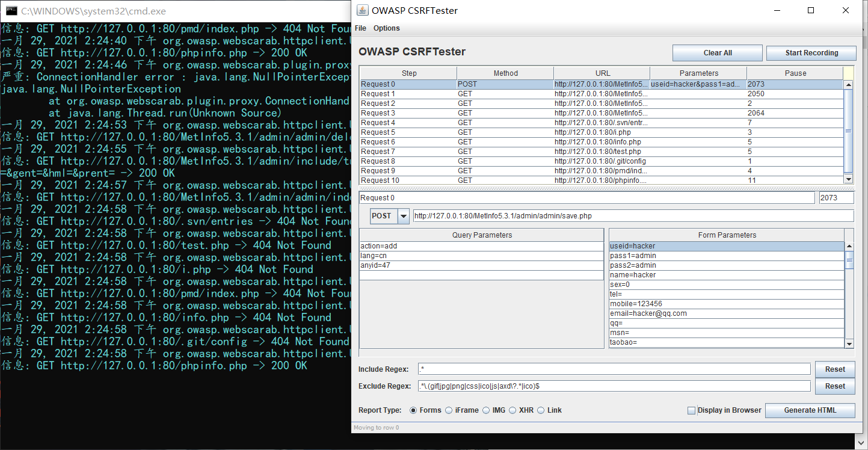This screenshot has height=450, width=868.
Task: Enable Display in Browser checkbox
Action: pos(692,410)
